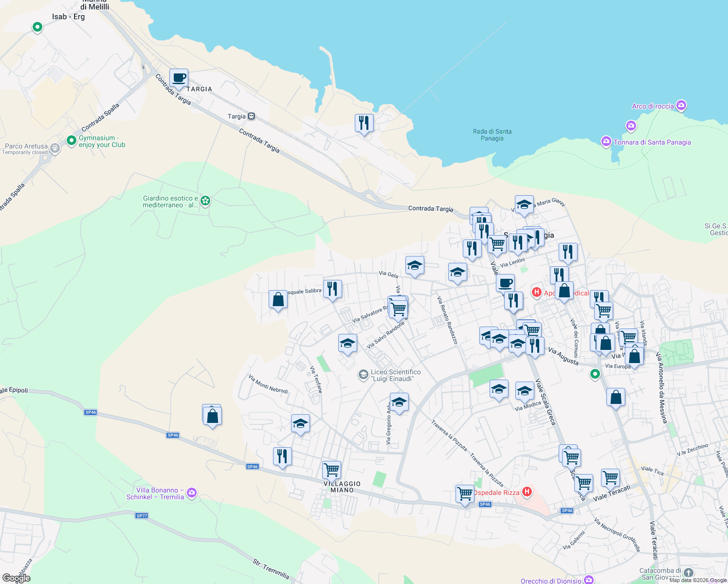Select the restaurant pin near Villaggio Miano
728x584 pixels.
282,455
